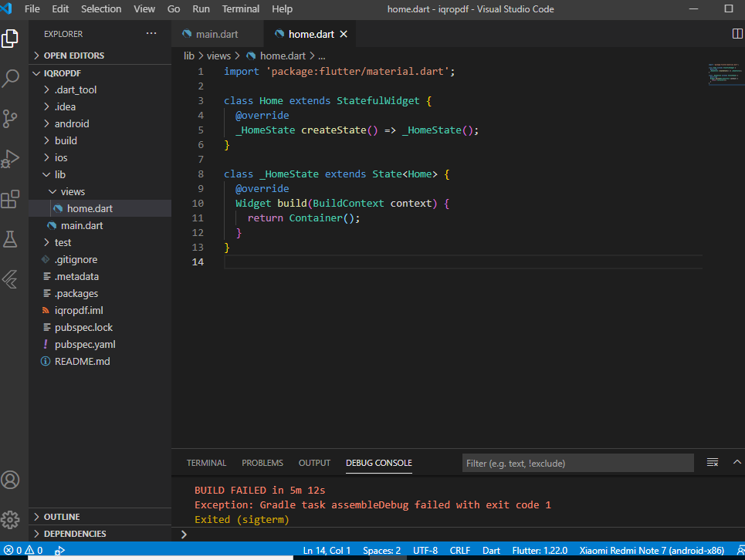Switch to the PROBLEMS tab

(262, 463)
